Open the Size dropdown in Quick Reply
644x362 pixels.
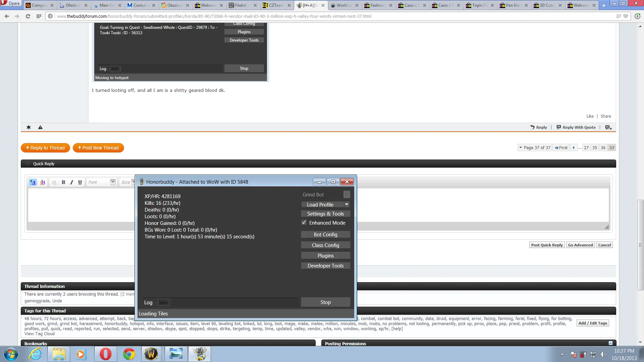(x=127, y=182)
